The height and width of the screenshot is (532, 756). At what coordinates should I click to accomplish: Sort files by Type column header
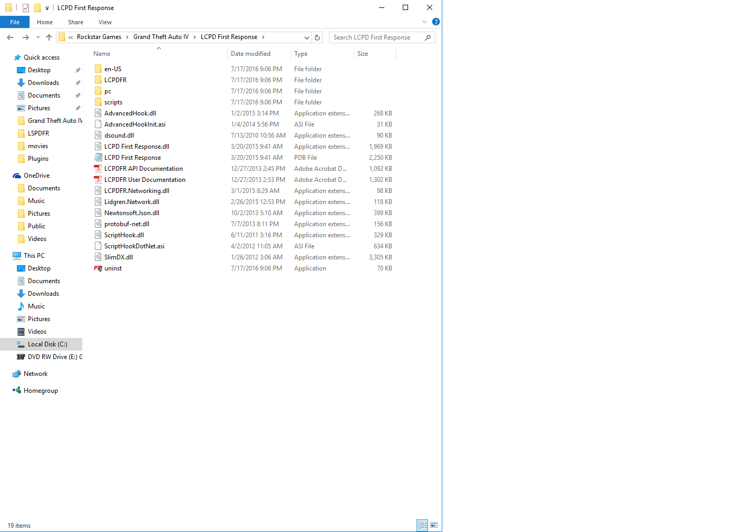click(322, 54)
